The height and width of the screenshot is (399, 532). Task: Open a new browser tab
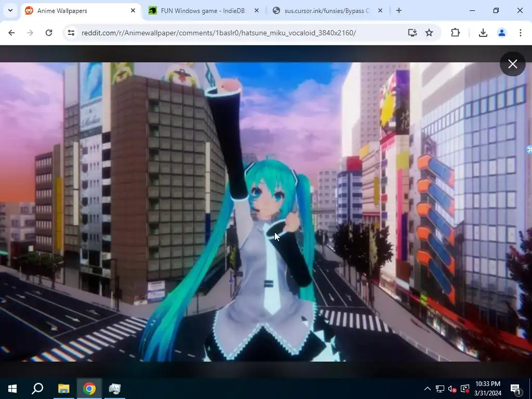[399, 10]
